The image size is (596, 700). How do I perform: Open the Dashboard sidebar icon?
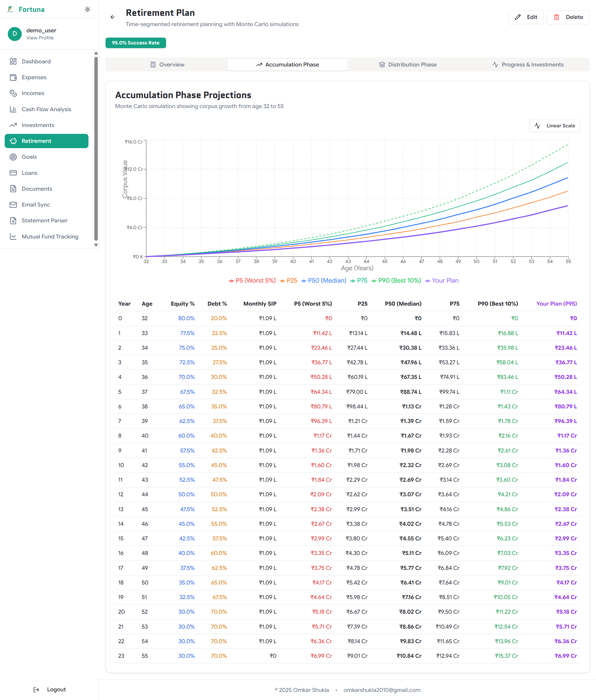(13, 61)
